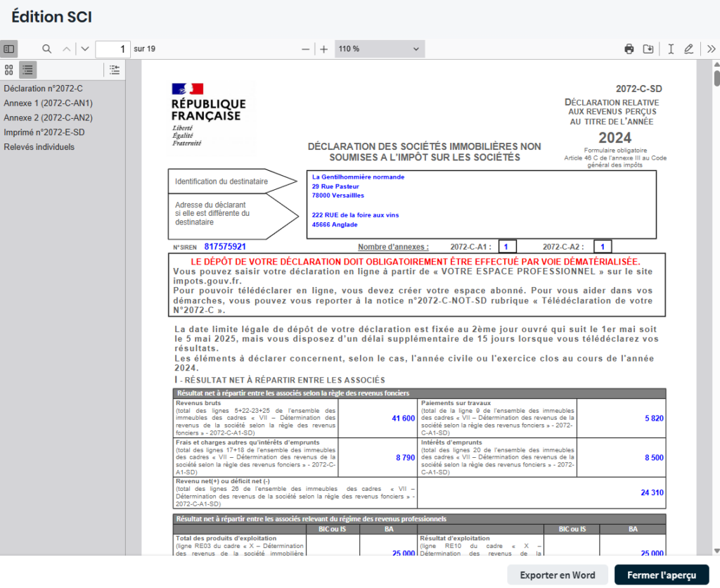The width and height of the screenshot is (720, 588).
Task: Click the page number input field
Action: pos(112,49)
